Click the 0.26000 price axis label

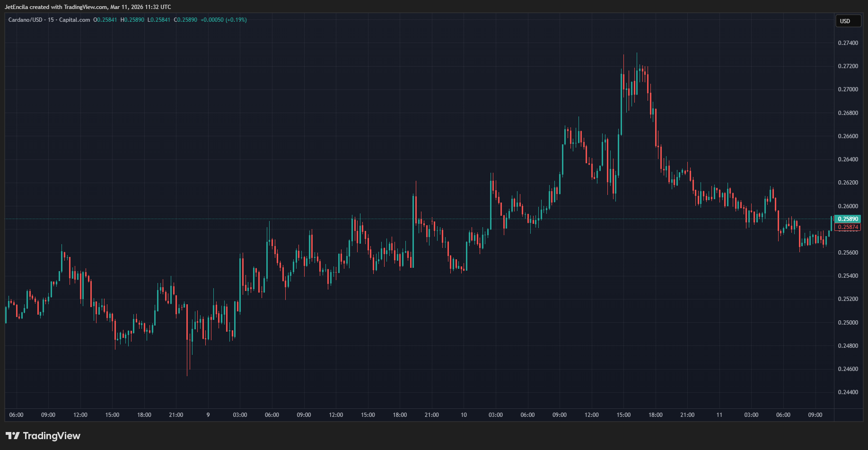coord(848,206)
